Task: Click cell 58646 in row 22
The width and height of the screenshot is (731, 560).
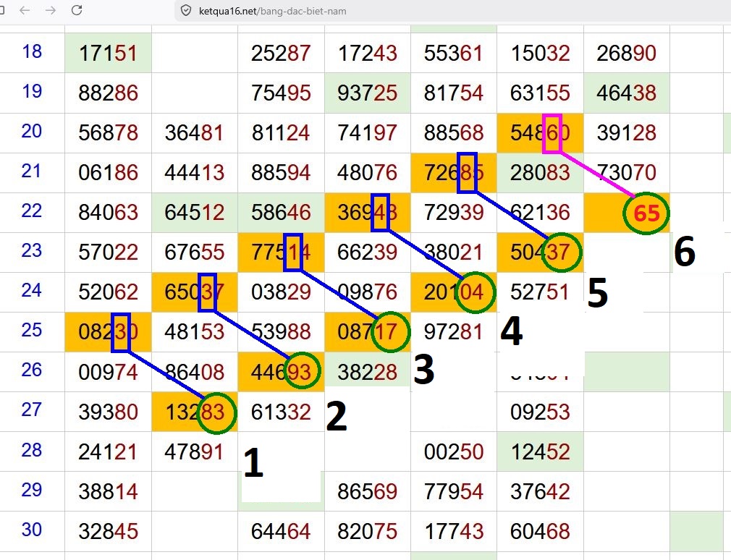Action: pos(281,213)
